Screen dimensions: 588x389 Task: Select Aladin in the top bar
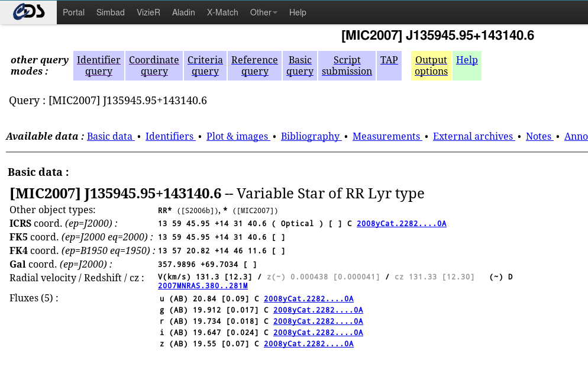pyautogui.click(x=183, y=12)
